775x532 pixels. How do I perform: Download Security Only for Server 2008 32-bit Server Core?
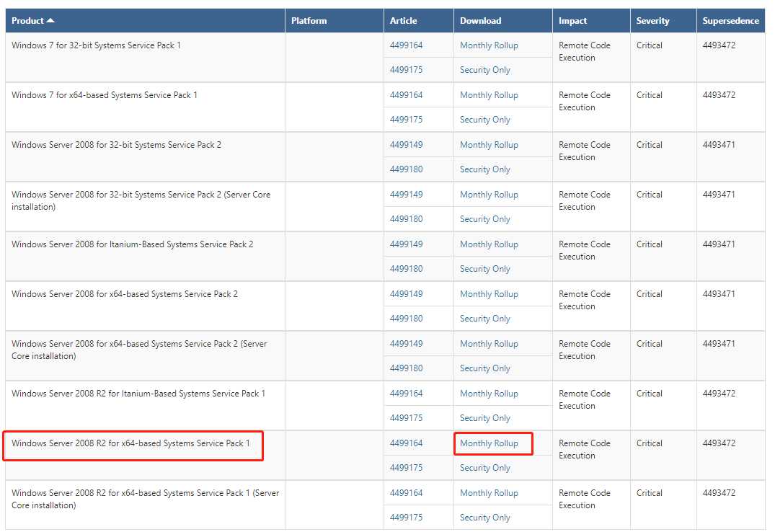pos(485,219)
